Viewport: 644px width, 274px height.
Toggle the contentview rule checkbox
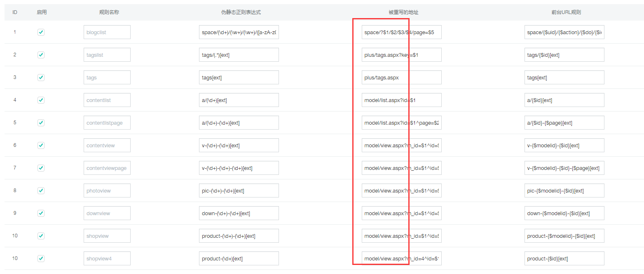click(x=41, y=145)
